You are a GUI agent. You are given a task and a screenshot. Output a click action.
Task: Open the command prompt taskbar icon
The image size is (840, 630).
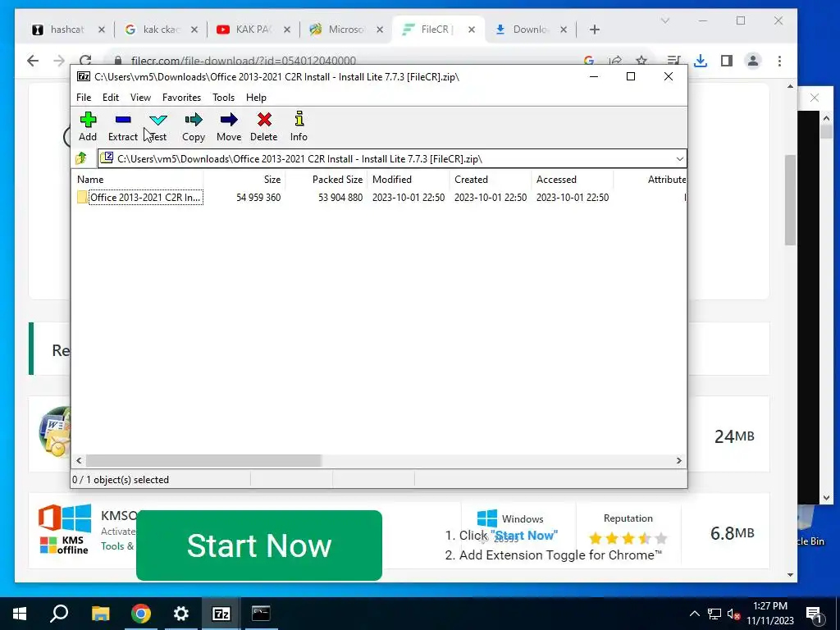pyautogui.click(x=261, y=614)
